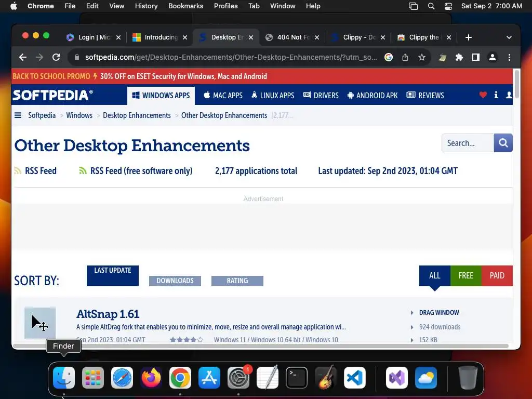Expand the tab search chevron
This screenshot has width=532, height=399.
pyautogui.click(x=509, y=37)
